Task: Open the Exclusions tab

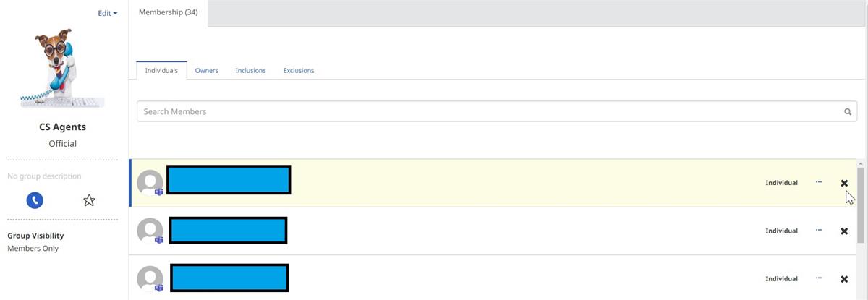Action: click(x=299, y=71)
